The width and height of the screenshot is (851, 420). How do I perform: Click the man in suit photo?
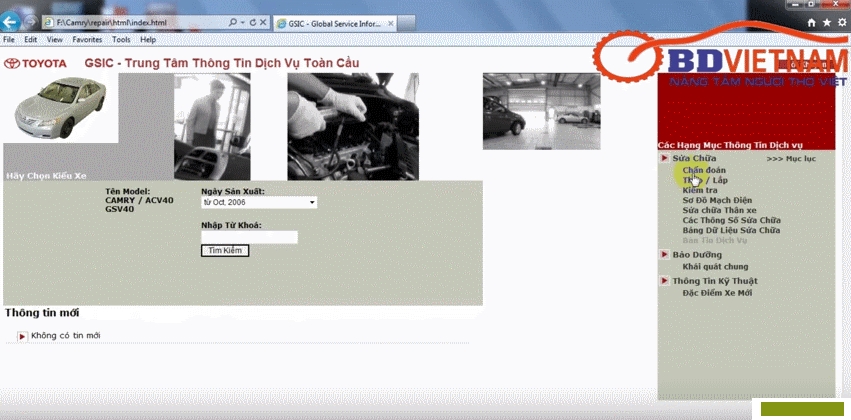click(212, 126)
